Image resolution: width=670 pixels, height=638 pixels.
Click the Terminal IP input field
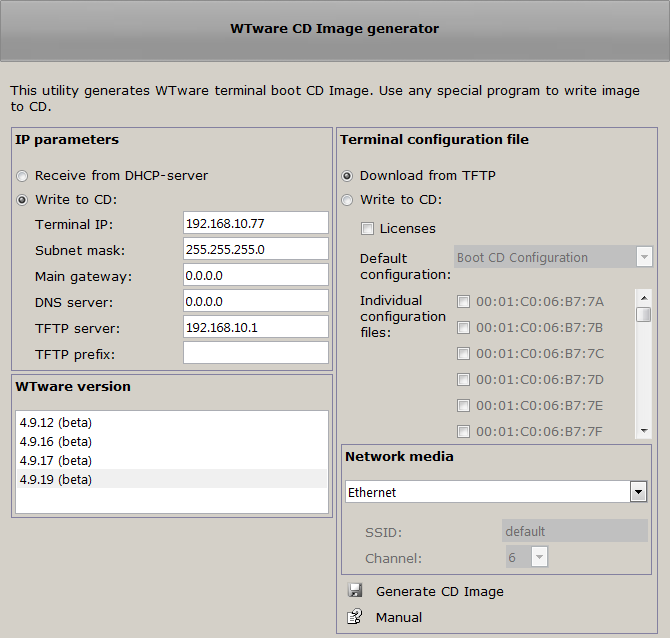pyautogui.click(x=256, y=223)
